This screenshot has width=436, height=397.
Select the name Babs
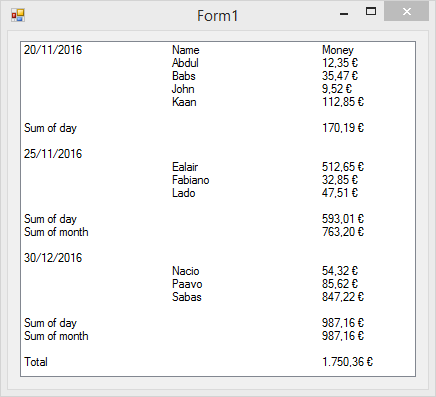coord(184,76)
